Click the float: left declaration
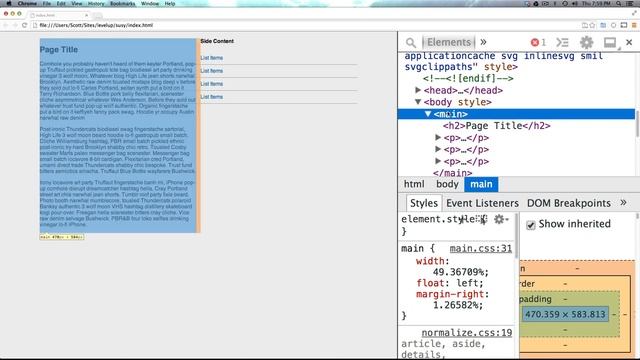Viewport: 640px width, 360px height. pyautogui.click(x=450, y=283)
